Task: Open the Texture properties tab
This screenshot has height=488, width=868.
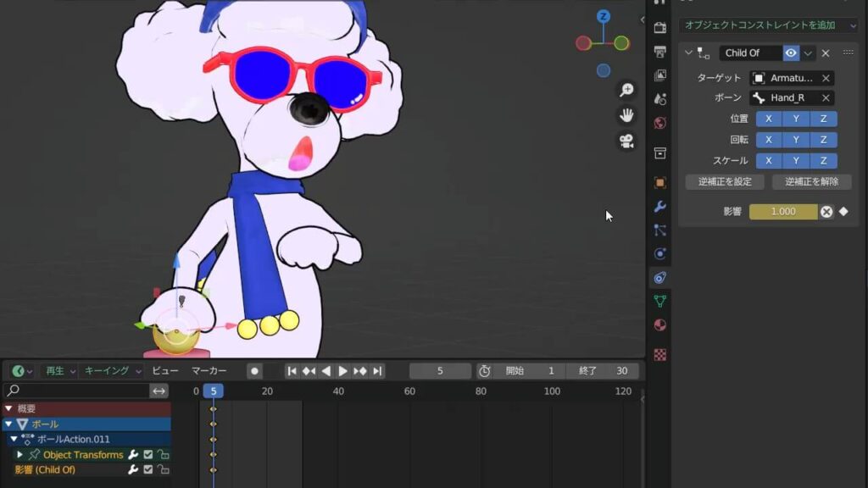Action: click(659, 355)
